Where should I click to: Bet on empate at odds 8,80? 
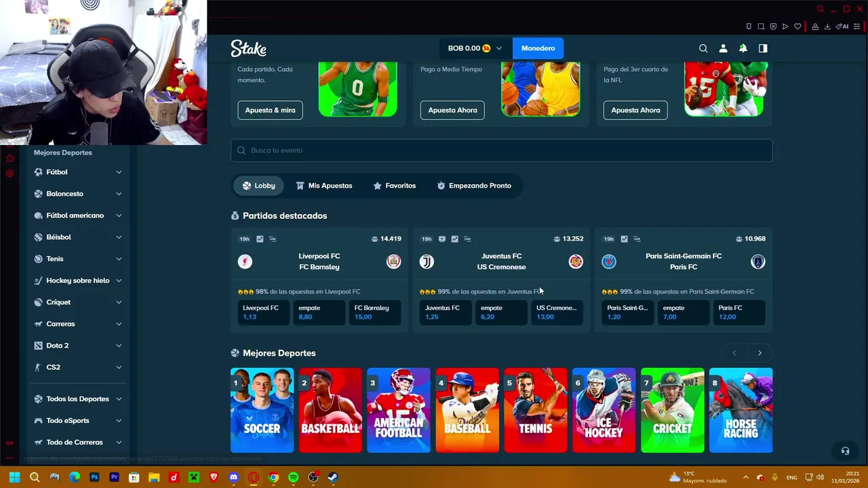tap(319, 312)
